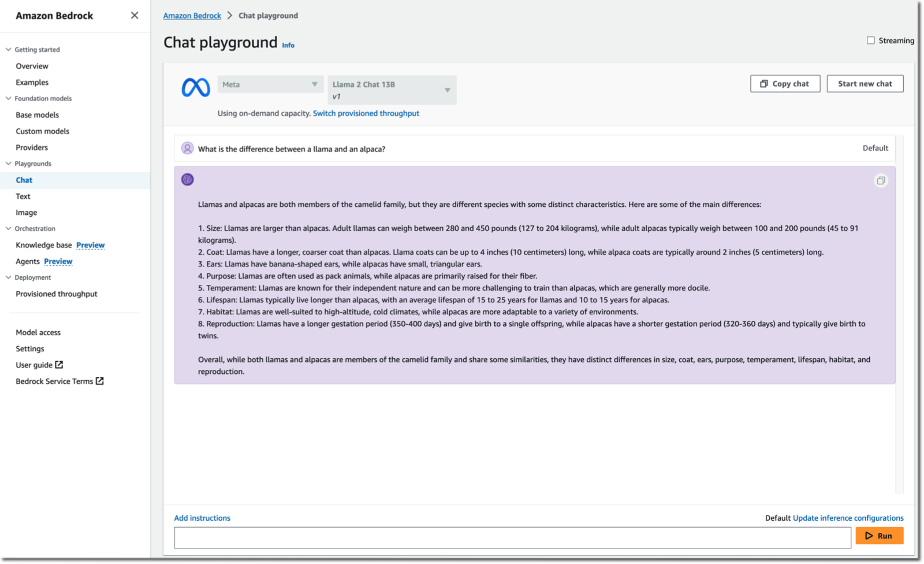
Task: Click Switch provisioned throughput link
Action: click(366, 113)
